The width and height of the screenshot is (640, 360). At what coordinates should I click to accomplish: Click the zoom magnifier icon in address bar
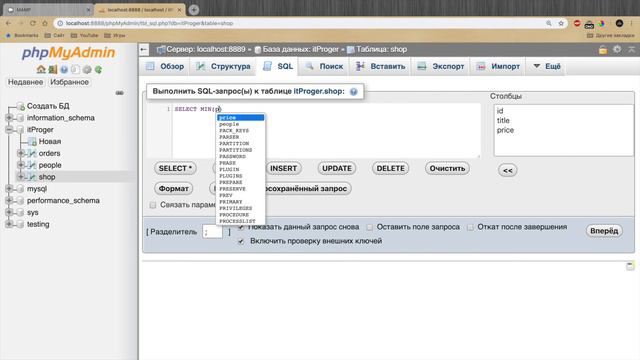click(549, 23)
